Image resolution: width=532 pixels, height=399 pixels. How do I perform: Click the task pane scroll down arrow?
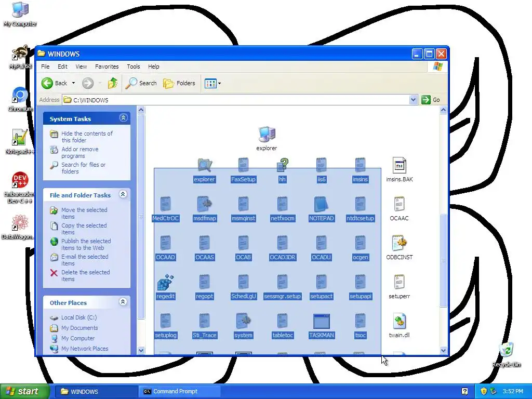[x=141, y=350]
